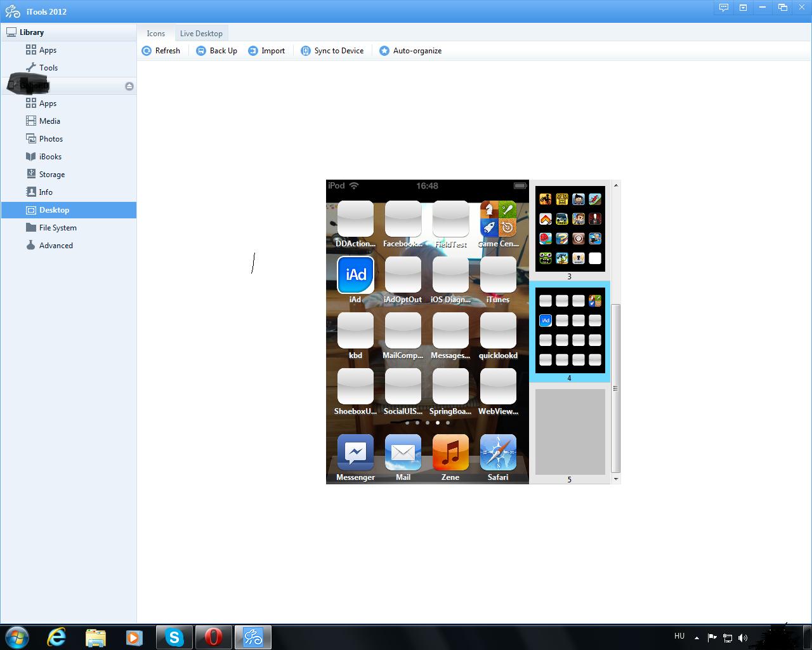812x650 pixels.
Task: Click the Back Up toolbar button
Action: [x=216, y=51]
